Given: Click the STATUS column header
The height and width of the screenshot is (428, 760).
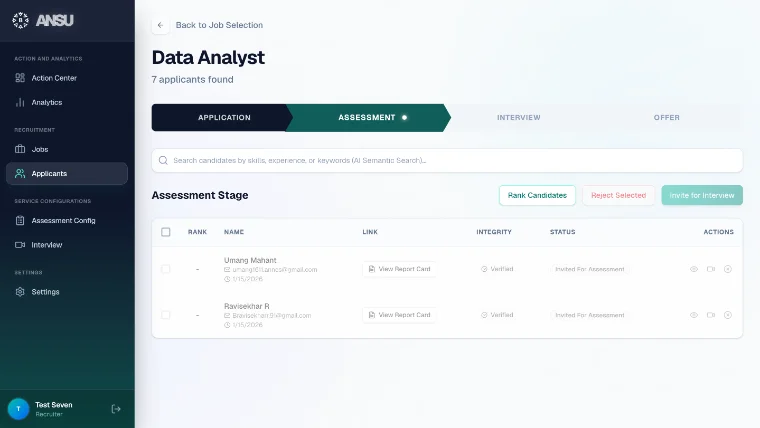Looking at the screenshot, I should coord(562,232).
